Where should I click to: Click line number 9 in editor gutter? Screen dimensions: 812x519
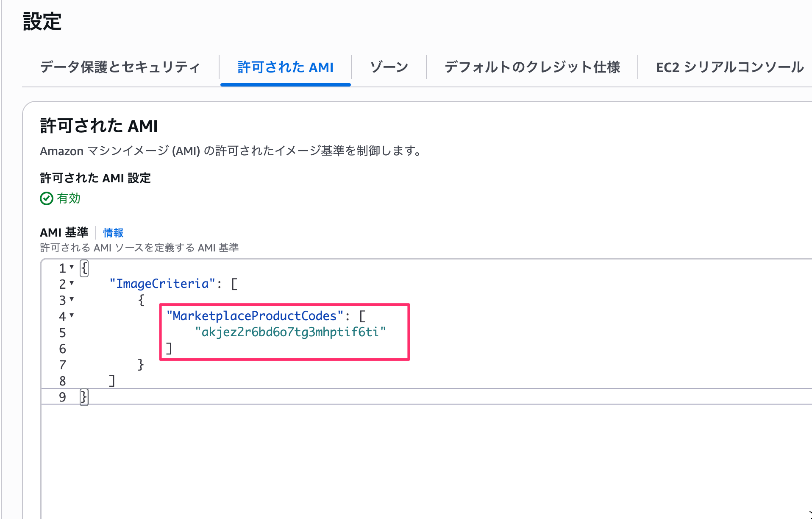coord(62,397)
